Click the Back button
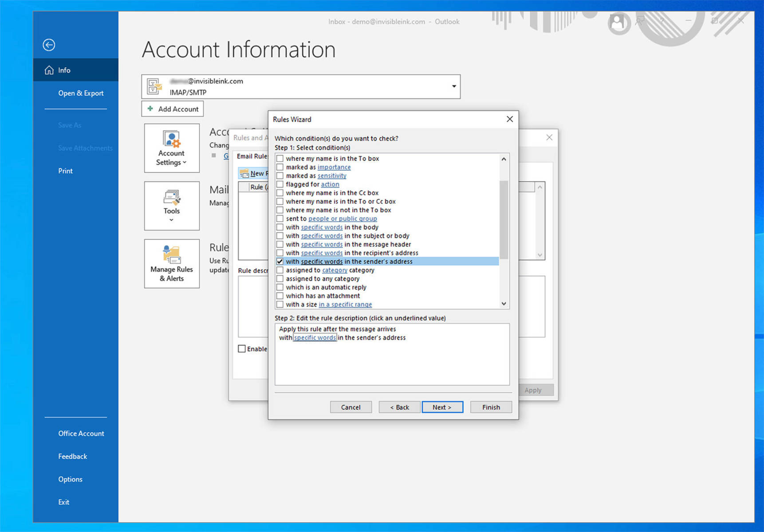This screenshot has width=764, height=532. (399, 407)
